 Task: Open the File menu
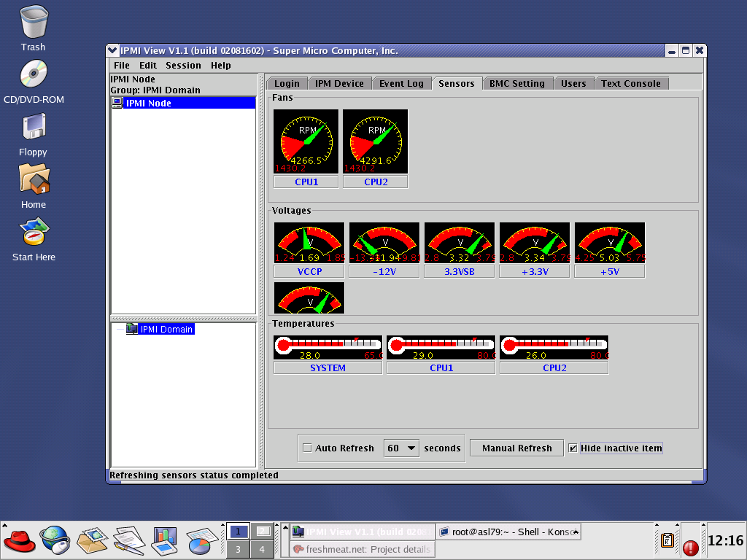click(x=122, y=65)
